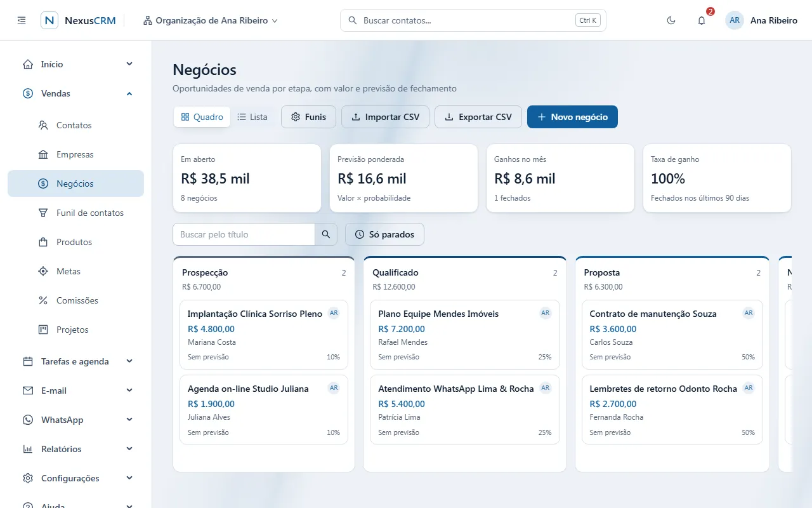The height and width of the screenshot is (508, 812).
Task: Click Exportar CSV button
Action: pos(478,117)
